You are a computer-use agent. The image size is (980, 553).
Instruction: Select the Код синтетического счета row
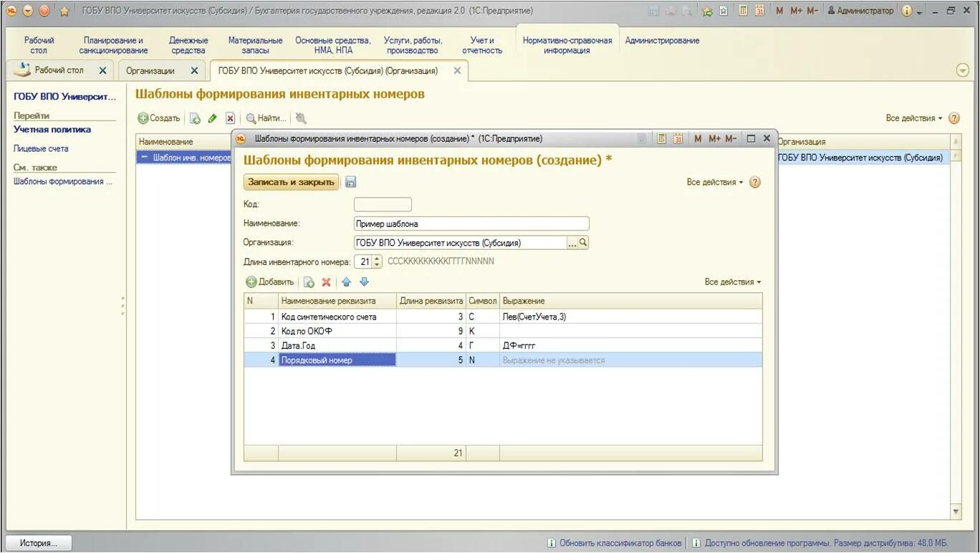(x=503, y=317)
